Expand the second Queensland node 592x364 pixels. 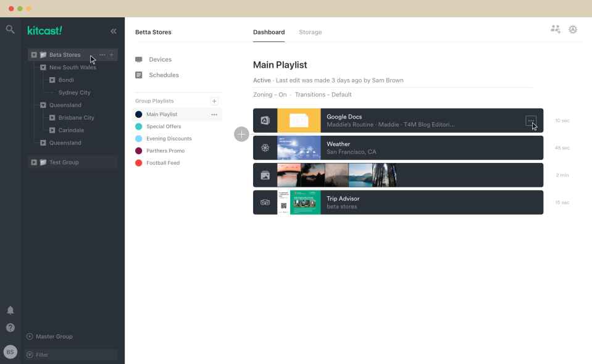(43, 143)
